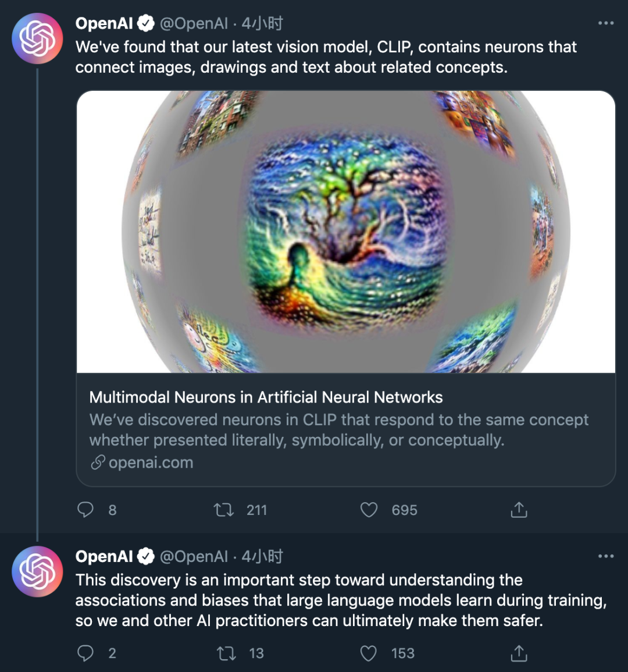Reply to the second tweet in thread
The width and height of the screenshot is (628, 672).
click(x=85, y=653)
